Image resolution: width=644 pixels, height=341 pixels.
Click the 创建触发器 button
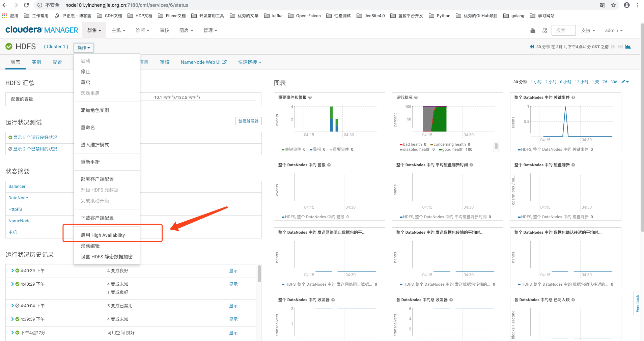(248, 121)
